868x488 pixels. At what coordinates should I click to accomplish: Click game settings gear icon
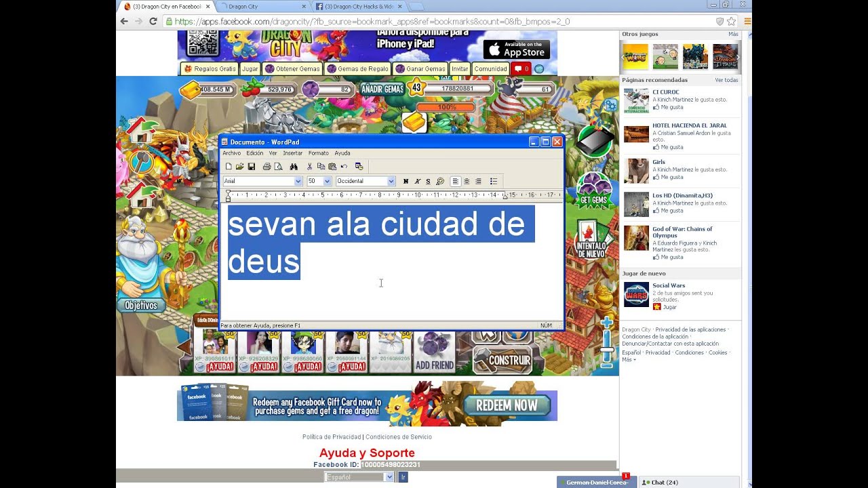pos(610,105)
